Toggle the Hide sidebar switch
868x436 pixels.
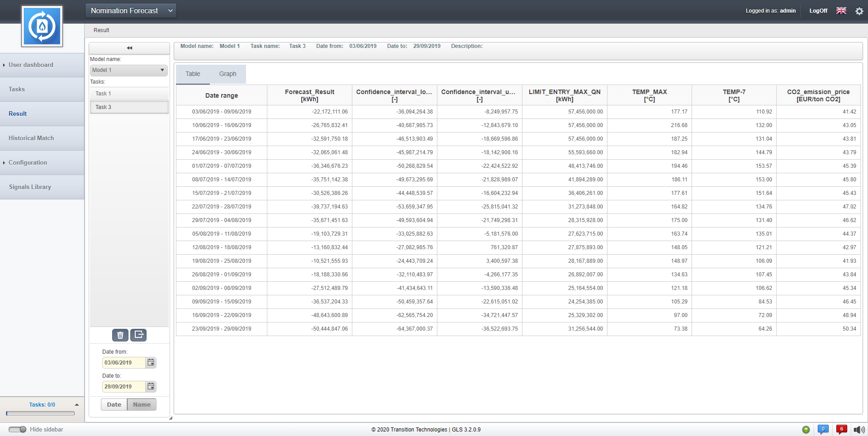point(18,430)
